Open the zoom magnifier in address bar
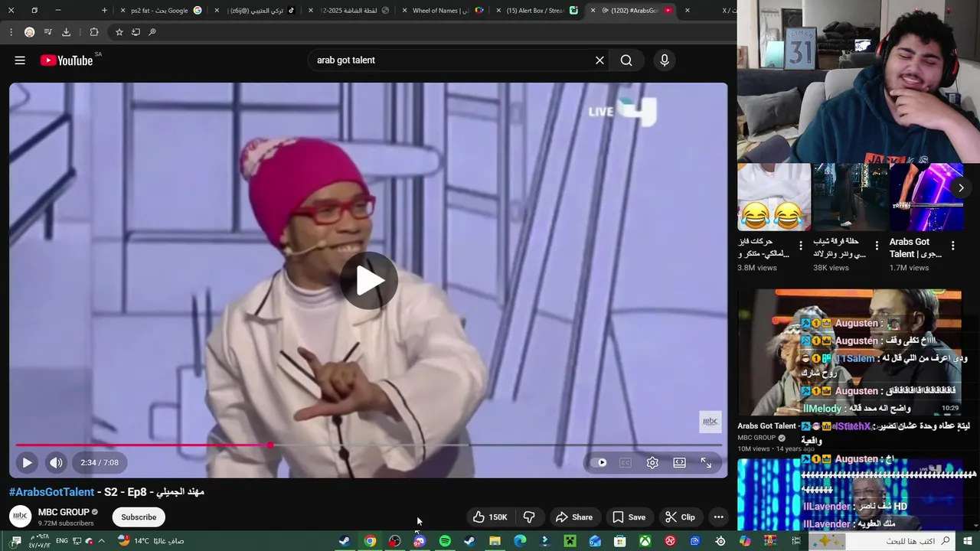This screenshot has width=980, height=551. point(152,32)
